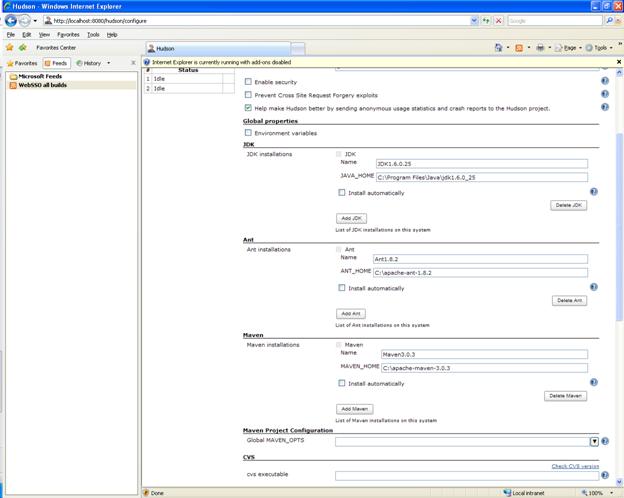The height and width of the screenshot is (498, 624).
Task: Click the Home icon in command bar
Action: pos(498,48)
